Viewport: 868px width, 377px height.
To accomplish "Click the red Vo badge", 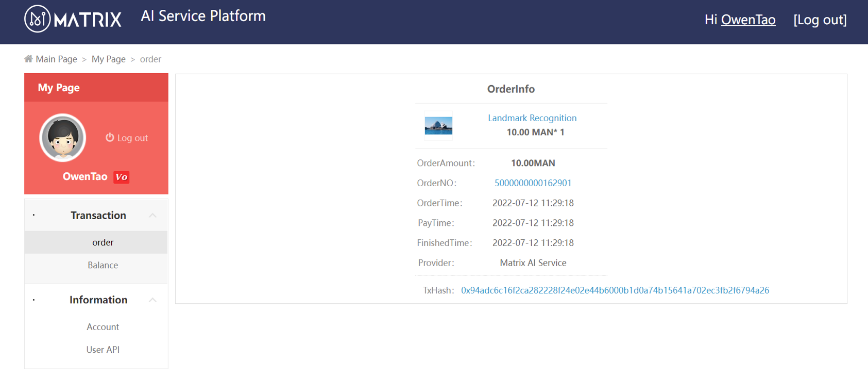I will coord(121,177).
